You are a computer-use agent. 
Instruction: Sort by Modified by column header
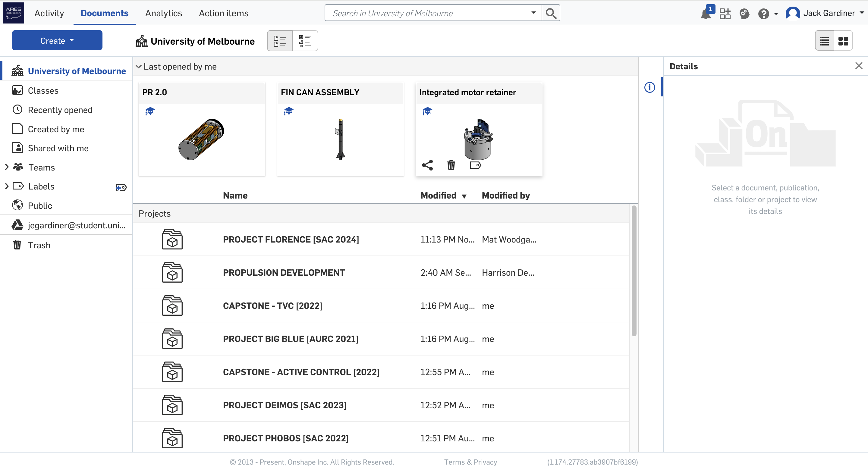(505, 196)
